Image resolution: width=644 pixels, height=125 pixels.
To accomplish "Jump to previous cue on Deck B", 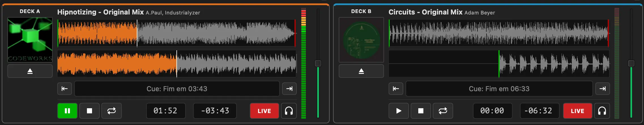I will pos(396,89).
